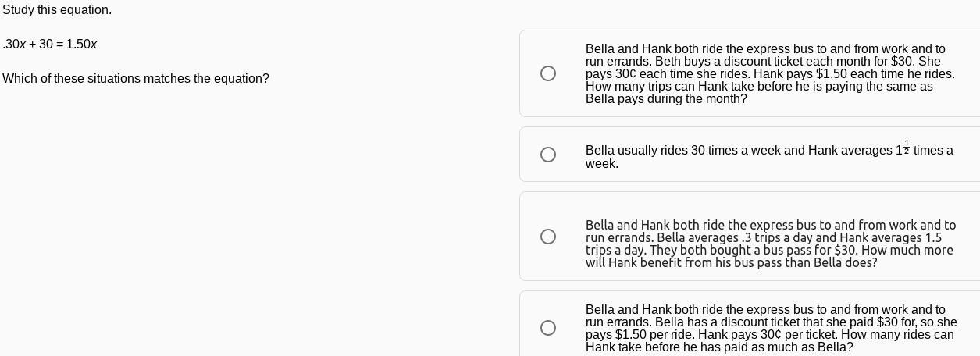Click the answer text where Bella pays $1.50 per ride

click(772, 328)
